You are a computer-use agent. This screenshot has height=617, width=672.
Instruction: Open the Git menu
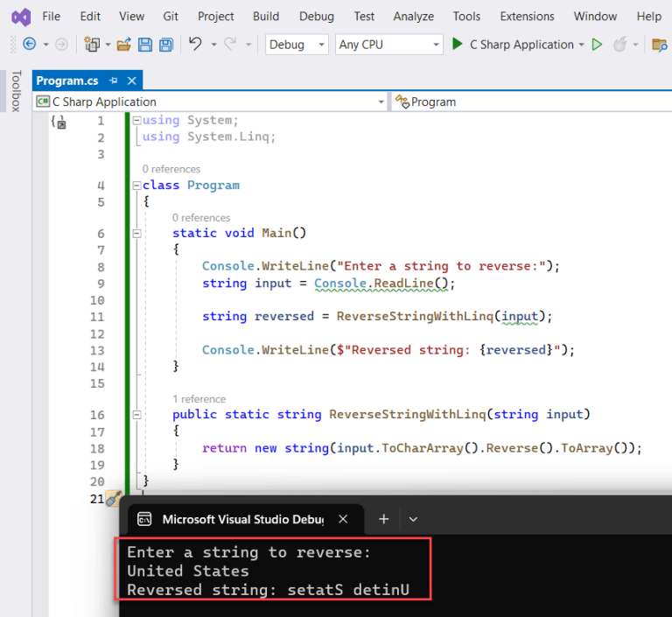(170, 17)
